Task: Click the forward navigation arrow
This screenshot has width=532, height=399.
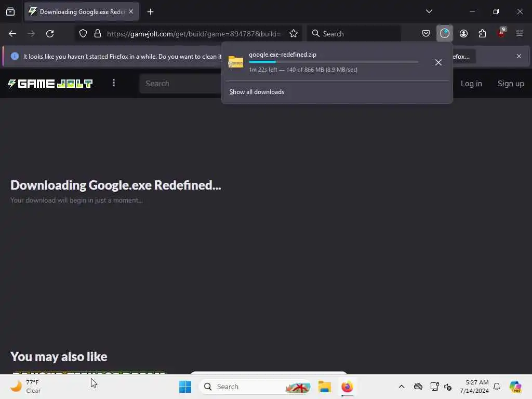Action: (x=31, y=34)
